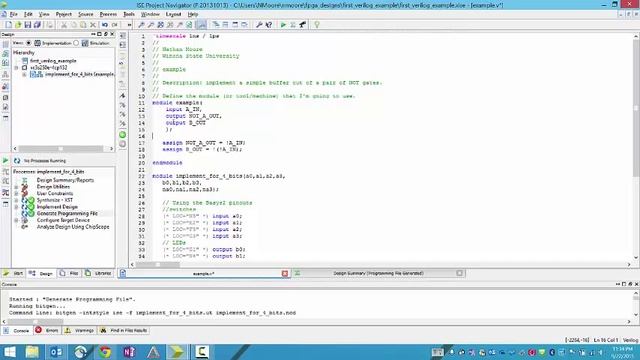Open the Source menu
Screen dimensions: 640x360
[86, 14]
